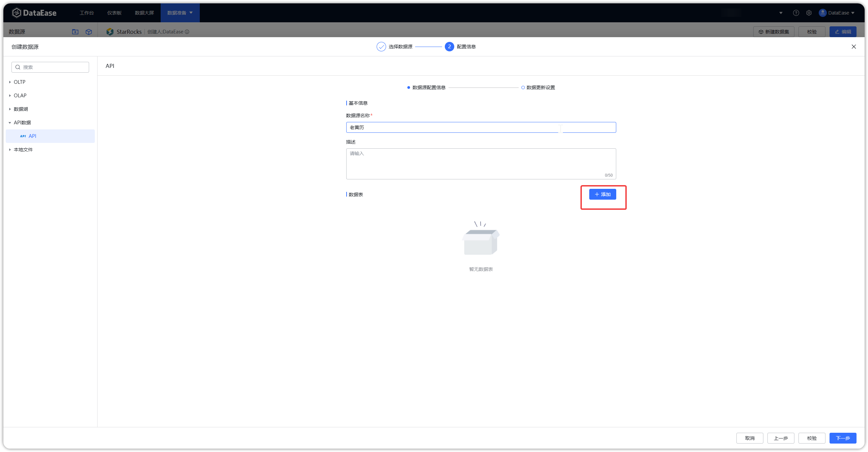
Task: Select the 数据更新设置 step radio
Action: (523, 87)
